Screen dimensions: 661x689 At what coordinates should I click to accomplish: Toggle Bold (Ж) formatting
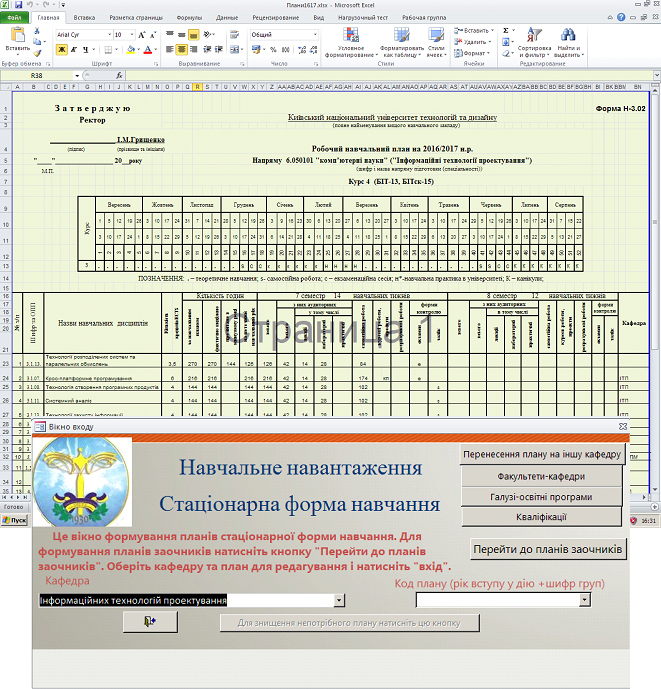pos(62,50)
